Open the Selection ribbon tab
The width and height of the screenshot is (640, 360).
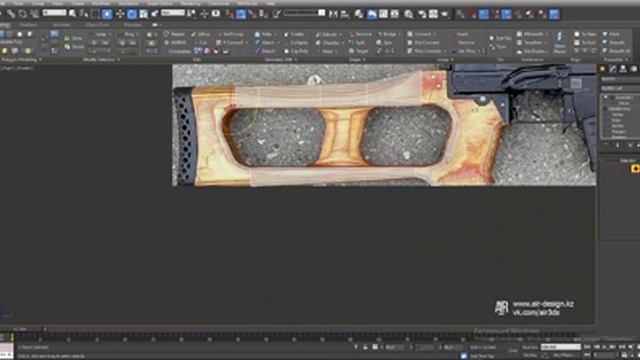(61, 25)
